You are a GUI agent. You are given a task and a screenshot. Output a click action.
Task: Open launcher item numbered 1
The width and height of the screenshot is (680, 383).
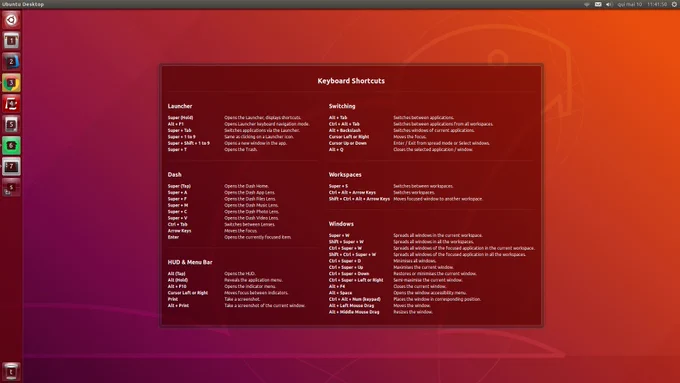pyautogui.click(x=11, y=41)
